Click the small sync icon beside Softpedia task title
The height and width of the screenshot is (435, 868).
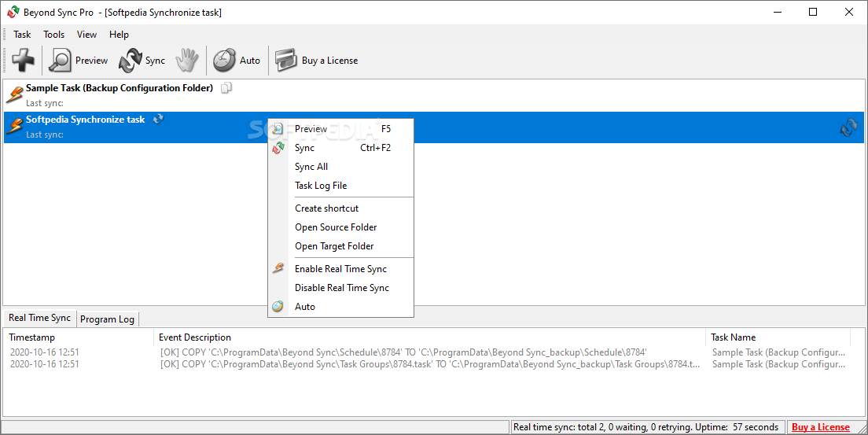(158, 119)
